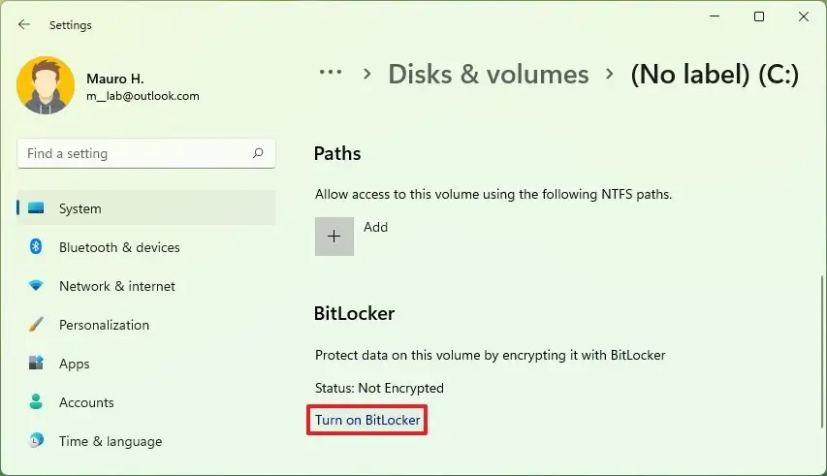
Task: Click the plus Add path button
Action: click(x=334, y=237)
